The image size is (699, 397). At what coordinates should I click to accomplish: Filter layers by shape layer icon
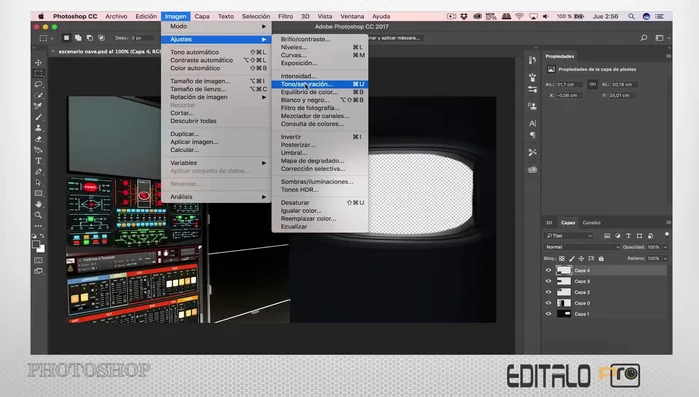[639, 236]
